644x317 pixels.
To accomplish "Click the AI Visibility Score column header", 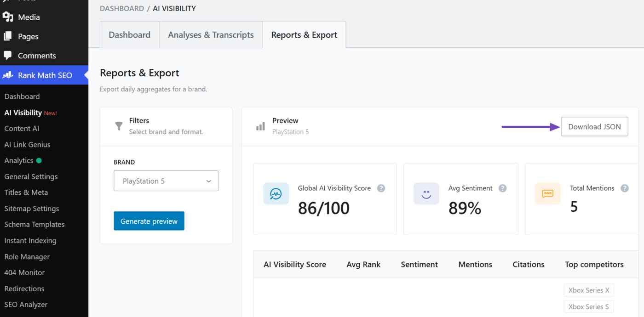I will point(295,264).
